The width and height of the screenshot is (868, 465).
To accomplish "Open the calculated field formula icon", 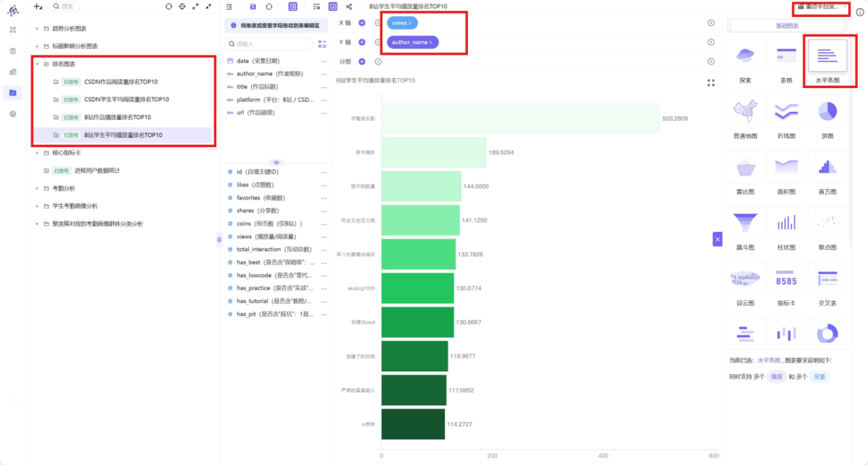I will tap(322, 44).
